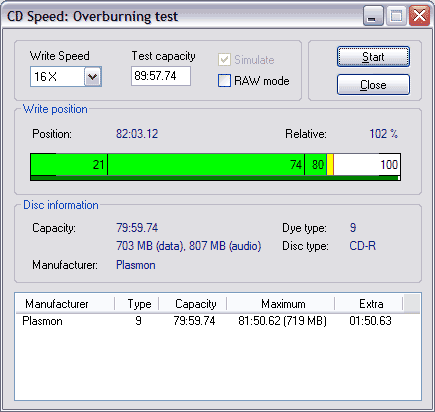
Task: Click the Manufacturer column header
Action: tap(65, 304)
